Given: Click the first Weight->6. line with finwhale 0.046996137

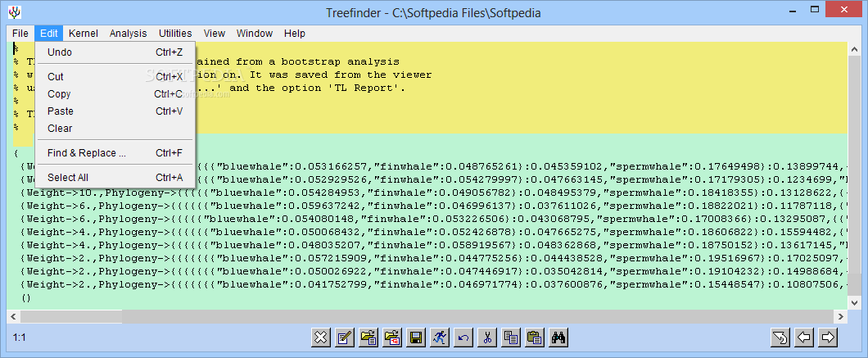Looking at the screenshot, I should pyautogui.click(x=434, y=206).
